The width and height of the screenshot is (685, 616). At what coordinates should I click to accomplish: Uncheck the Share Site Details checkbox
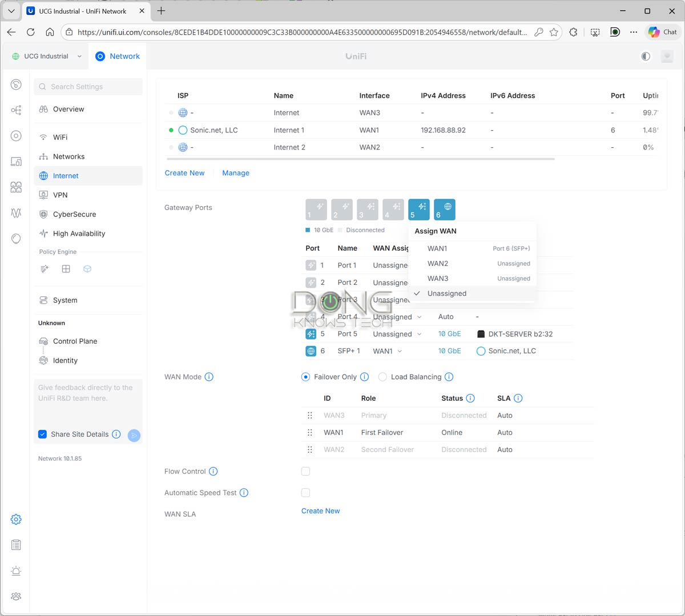[42, 434]
